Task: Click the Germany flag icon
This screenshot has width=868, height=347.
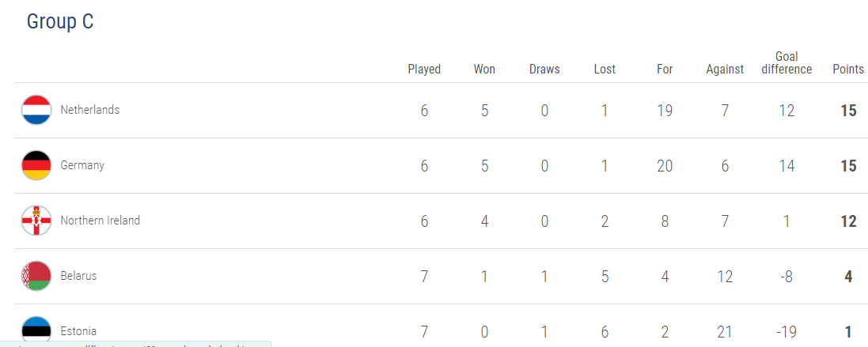Action: click(x=36, y=165)
